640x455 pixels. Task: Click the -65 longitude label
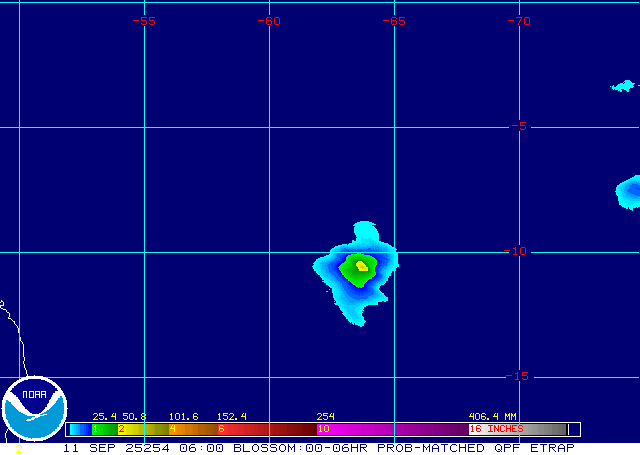click(x=393, y=20)
